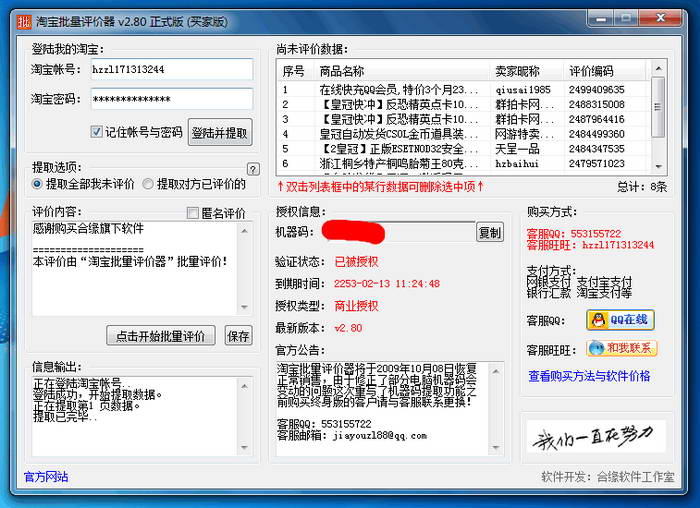Click the start batch review button
The image size is (700, 508).
(161, 336)
